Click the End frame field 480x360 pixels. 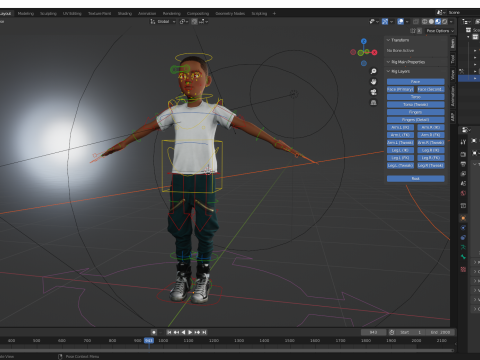pyautogui.click(x=440, y=332)
